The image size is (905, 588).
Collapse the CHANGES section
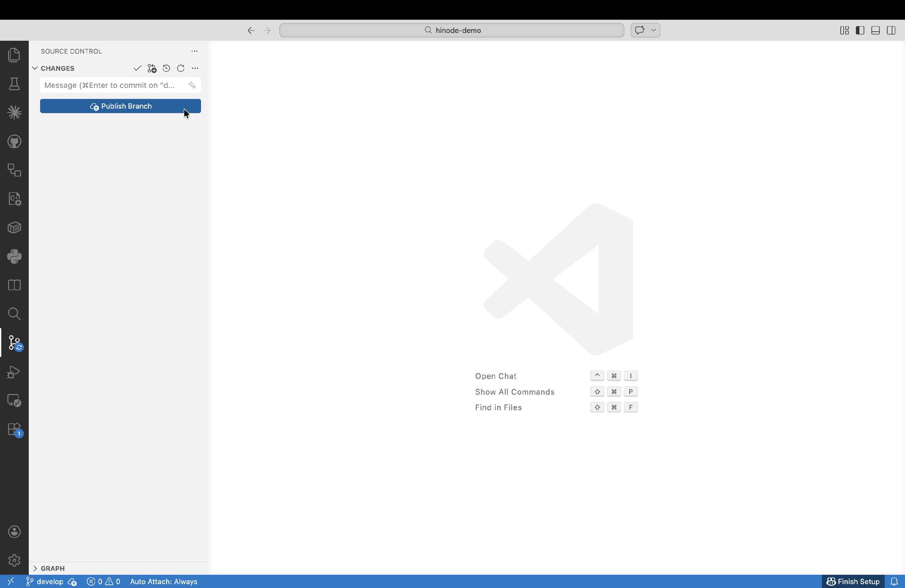click(35, 69)
